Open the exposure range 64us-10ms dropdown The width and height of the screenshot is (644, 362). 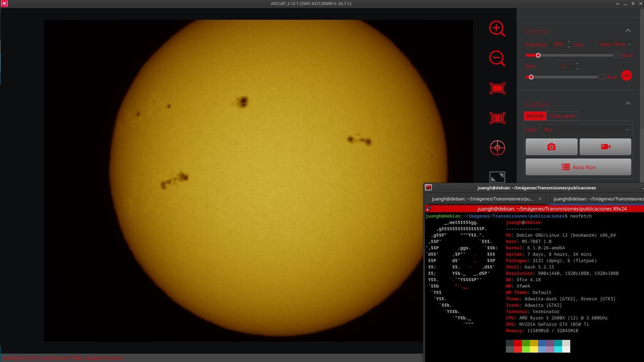pos(614,44)
